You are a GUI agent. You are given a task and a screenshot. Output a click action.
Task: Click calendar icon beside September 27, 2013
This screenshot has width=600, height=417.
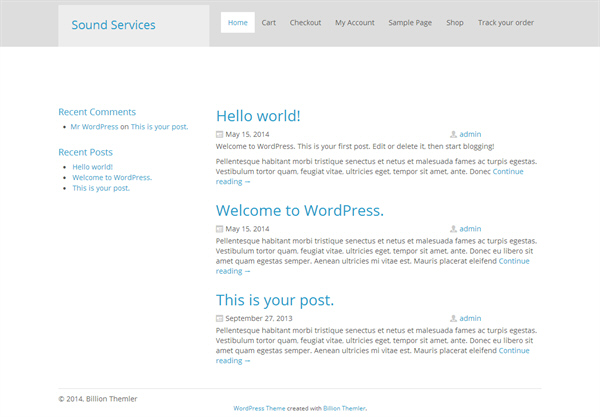pos(219,318)
